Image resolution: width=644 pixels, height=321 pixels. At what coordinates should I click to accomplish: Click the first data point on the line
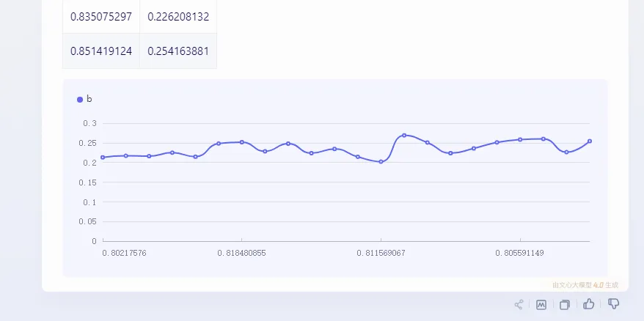103,158
